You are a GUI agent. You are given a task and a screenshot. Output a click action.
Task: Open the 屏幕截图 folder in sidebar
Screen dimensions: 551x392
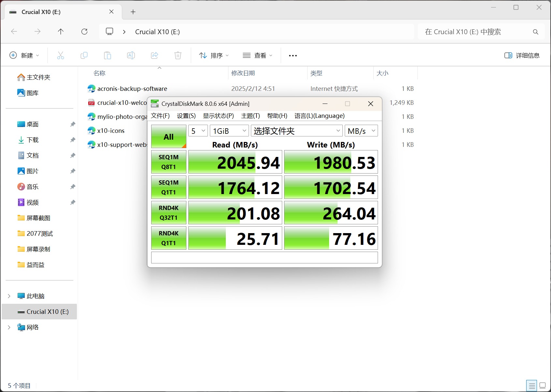[x=34, y=218]
